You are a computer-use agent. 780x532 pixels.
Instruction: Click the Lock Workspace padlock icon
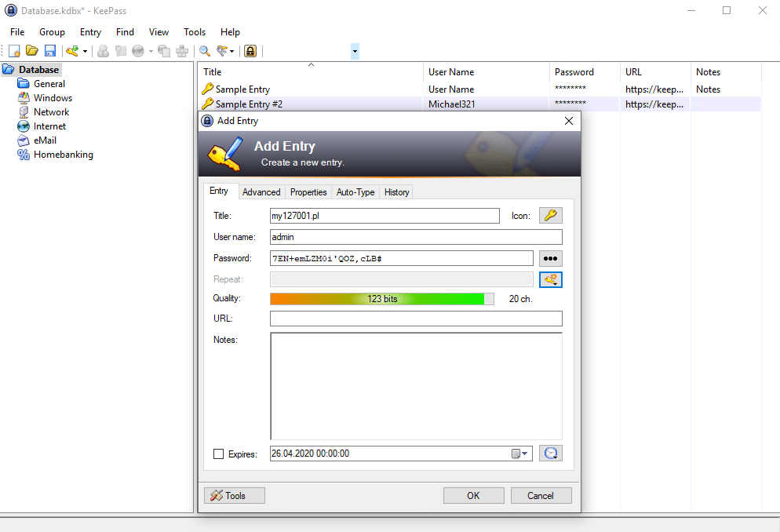coord(250,51)
